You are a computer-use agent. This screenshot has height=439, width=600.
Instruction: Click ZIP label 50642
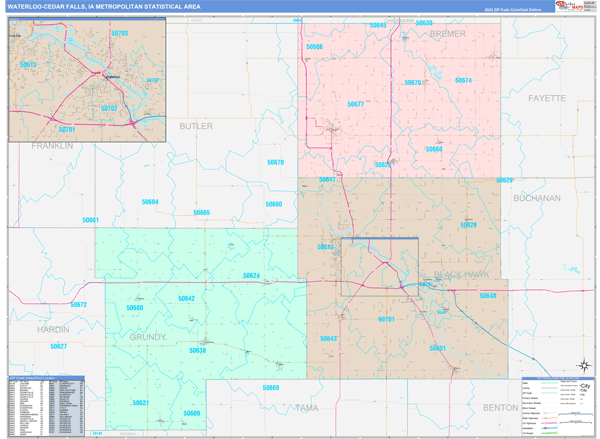click(186, 299)
